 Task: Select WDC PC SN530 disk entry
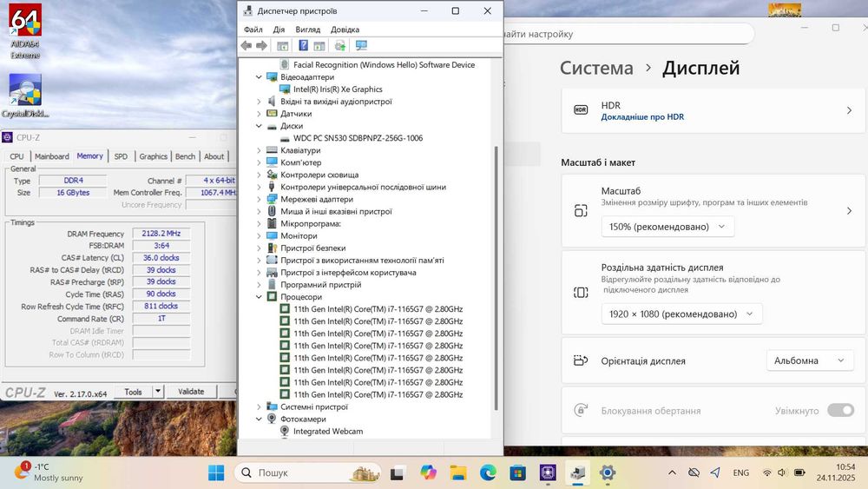(x=358, y=138)
